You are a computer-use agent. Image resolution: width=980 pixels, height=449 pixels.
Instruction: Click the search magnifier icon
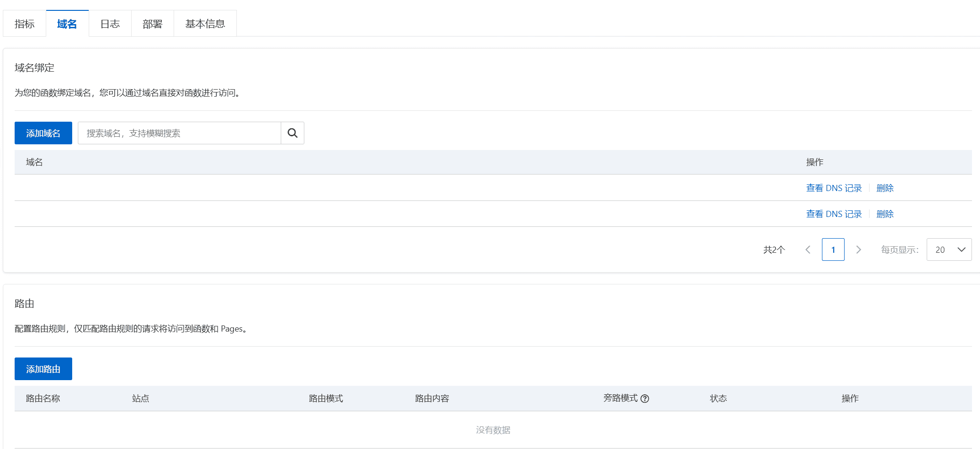click(x=292, y=133)
